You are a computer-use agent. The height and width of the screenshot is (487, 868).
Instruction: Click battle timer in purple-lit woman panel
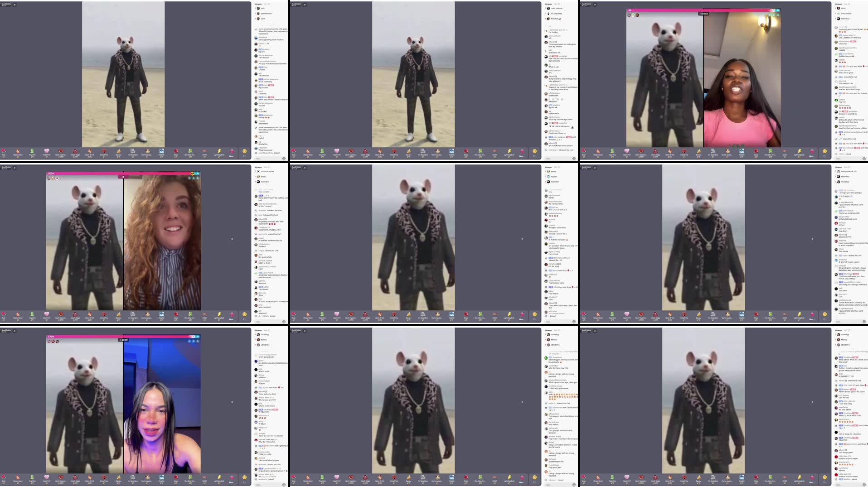click(x=124, y=340)
